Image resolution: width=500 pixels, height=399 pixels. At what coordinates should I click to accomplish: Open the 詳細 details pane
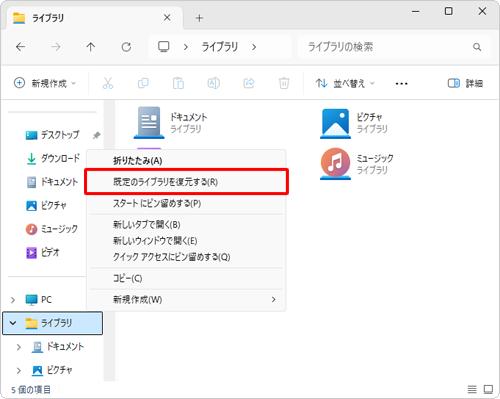click(x=465, y=83)
